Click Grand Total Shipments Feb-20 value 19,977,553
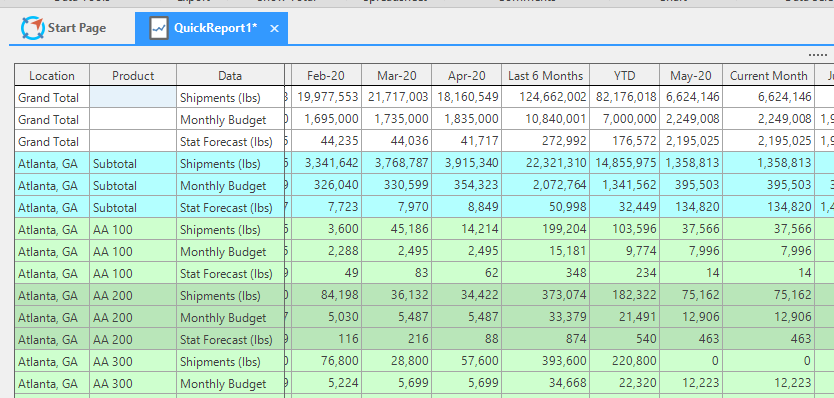The width and height of the screenshot is (834, 398). (x=326, y=97)
